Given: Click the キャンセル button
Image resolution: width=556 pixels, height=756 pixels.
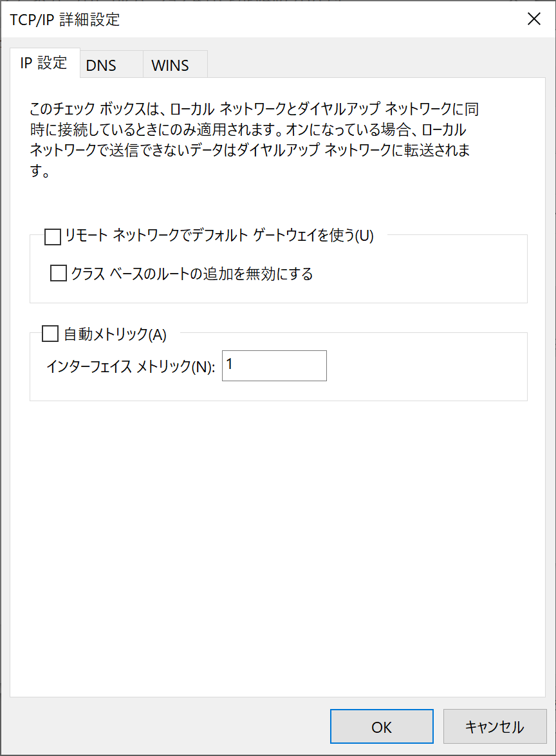Looking at the screenshot, I should coord(494,727).
